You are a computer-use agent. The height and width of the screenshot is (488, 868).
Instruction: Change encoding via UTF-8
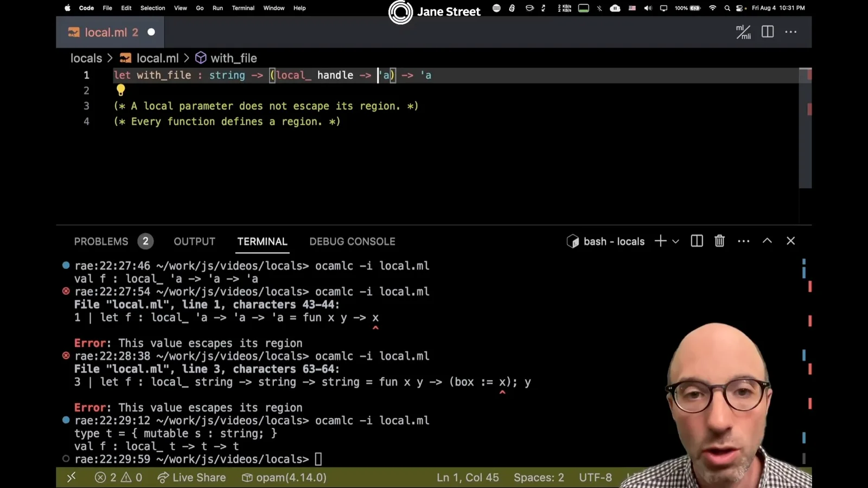pos(595,477)
